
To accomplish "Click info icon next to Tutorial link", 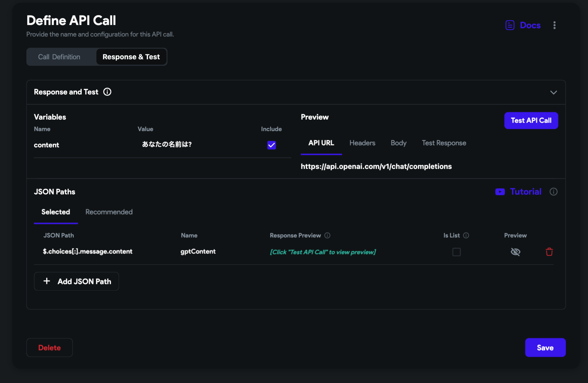I will 553,192.
